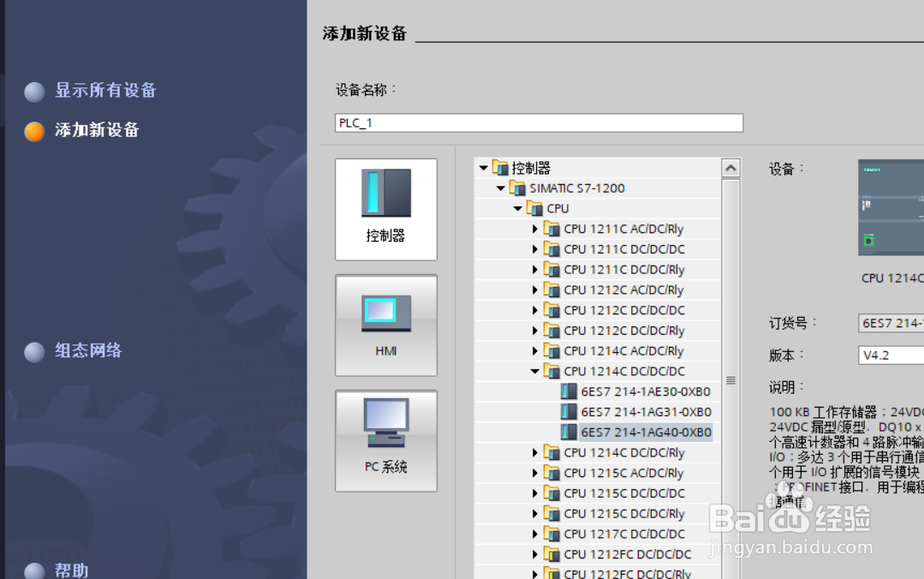Image resolution: width=924 pixels, height=579 pixels.
Task: Click folder icon of CPU 1212FC DC/DC/DC
Action: tap(551, 554)
